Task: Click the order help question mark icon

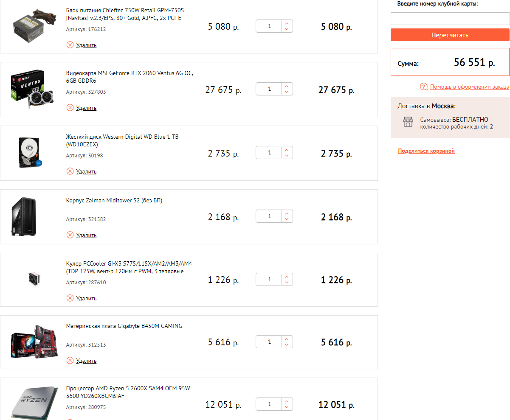Action: (x=423, y=87)
